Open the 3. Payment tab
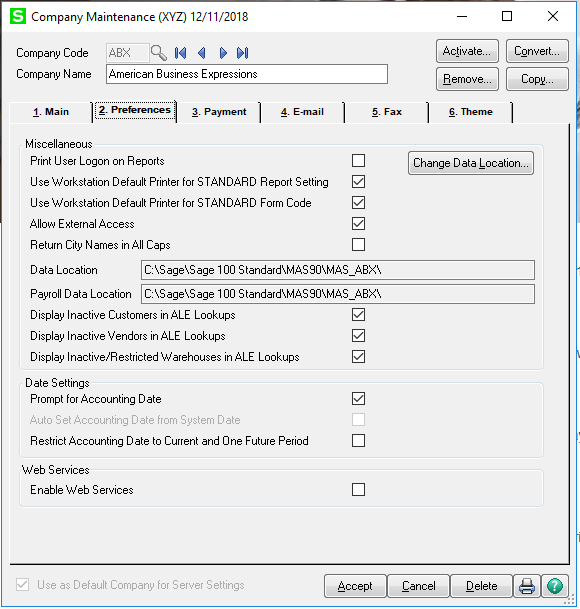The width and height of the screenshot is (580, 609). tap(219, 112)
